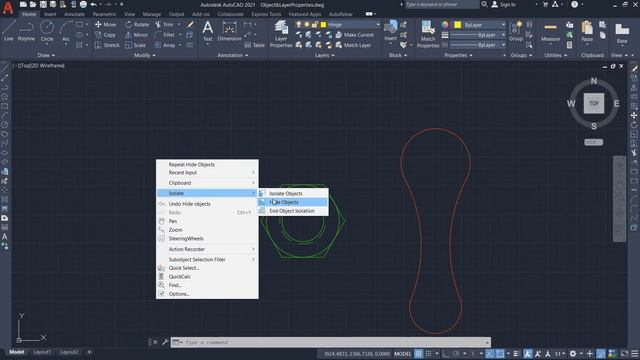Screen dimensions: 640x360
Task: Click the Measure tool
Action: pos(550,31)
